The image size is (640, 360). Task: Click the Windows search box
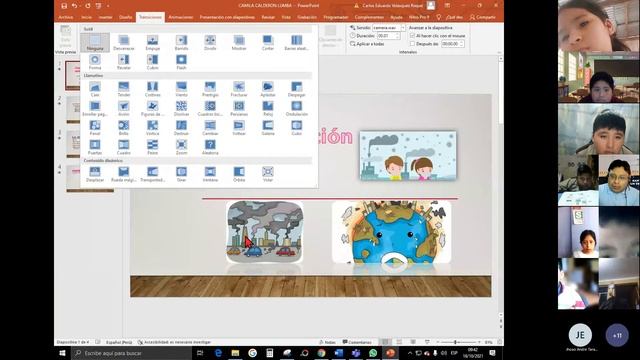coord(131,353)
